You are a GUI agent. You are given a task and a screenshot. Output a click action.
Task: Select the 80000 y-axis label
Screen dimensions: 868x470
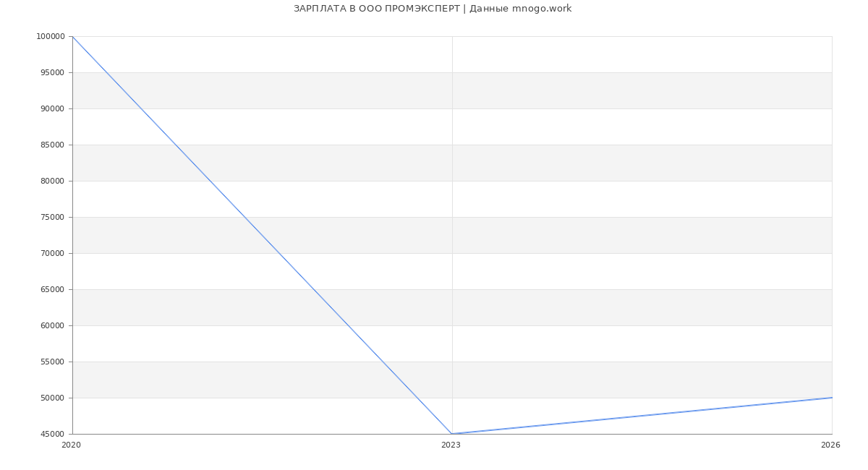pos(51,181)
